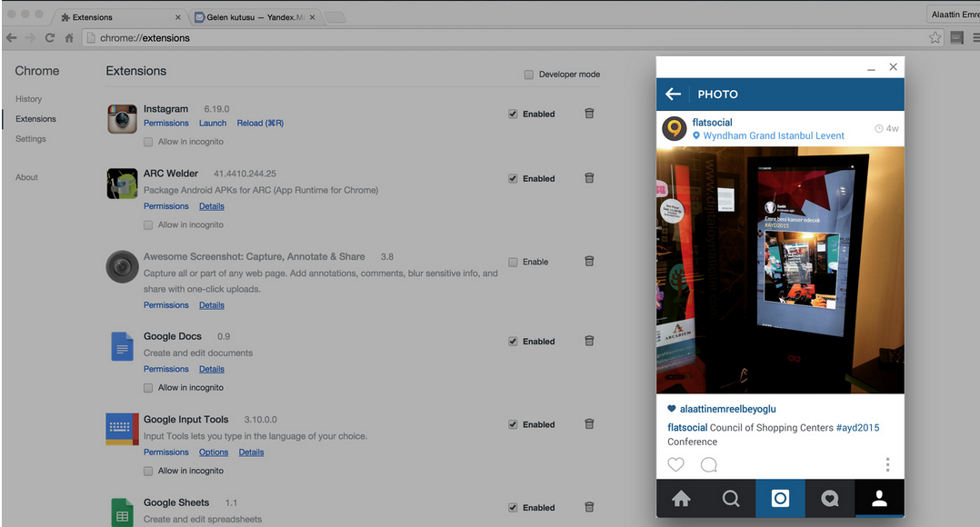The height and width of the screenshot is (527, 980).
Task: Reload the chrome://extensions page
Action: (50, 37)
